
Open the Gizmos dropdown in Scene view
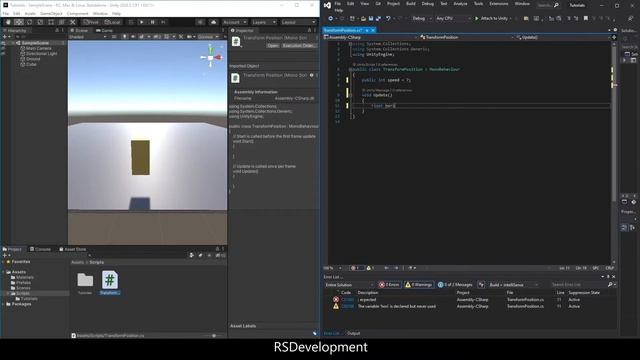pos(208,37)
